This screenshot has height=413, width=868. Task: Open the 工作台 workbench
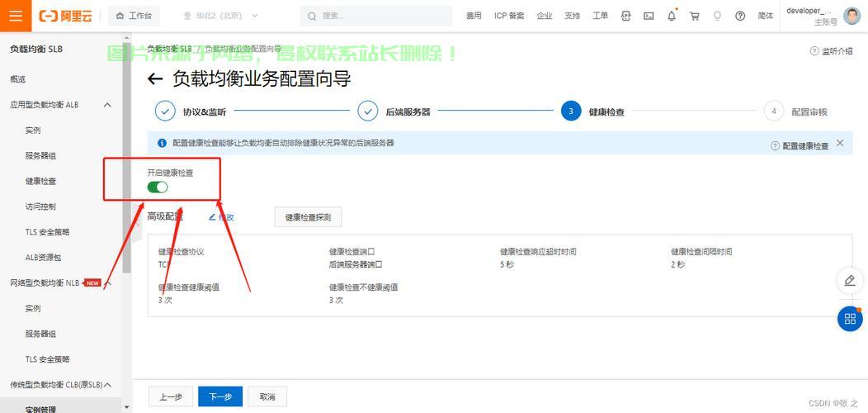[134, 16]
